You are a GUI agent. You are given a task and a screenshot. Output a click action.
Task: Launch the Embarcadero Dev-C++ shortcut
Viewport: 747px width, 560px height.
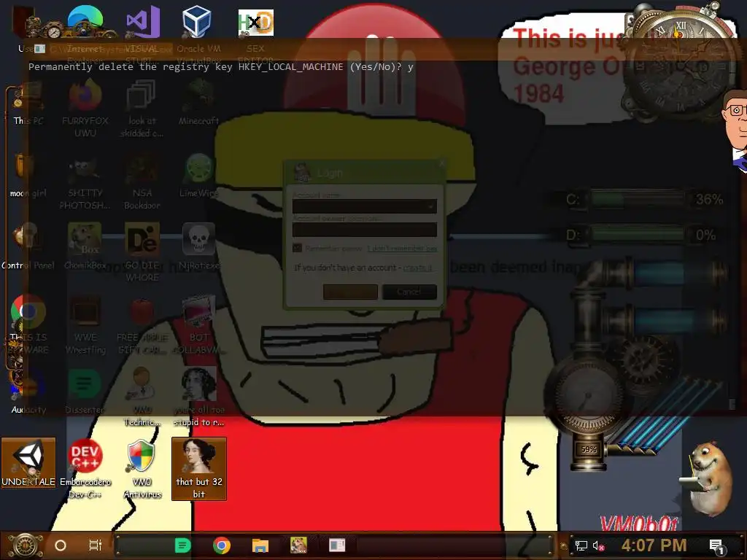pyautogui.click(x=85, y=456)
